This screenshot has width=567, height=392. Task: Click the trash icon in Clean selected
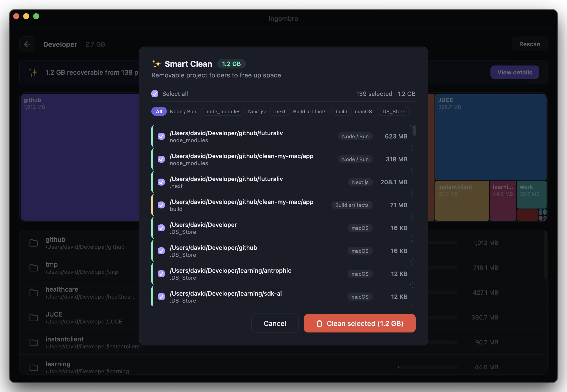coord(319,323)
